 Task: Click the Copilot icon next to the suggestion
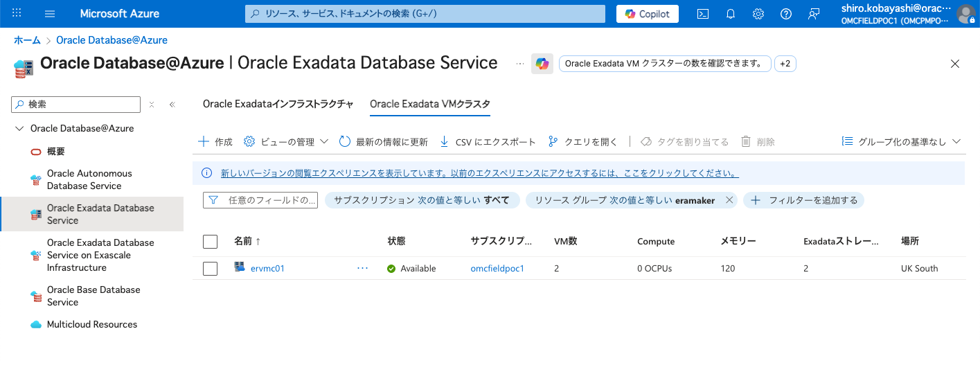point(542,64)
